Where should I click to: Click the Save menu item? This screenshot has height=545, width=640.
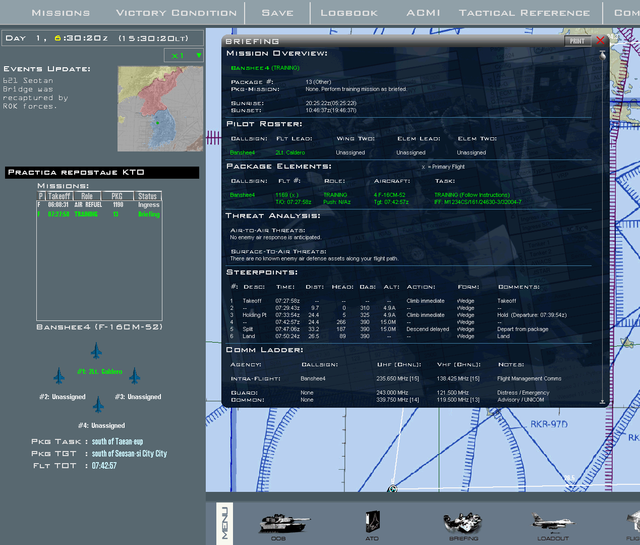click(278, 13)
